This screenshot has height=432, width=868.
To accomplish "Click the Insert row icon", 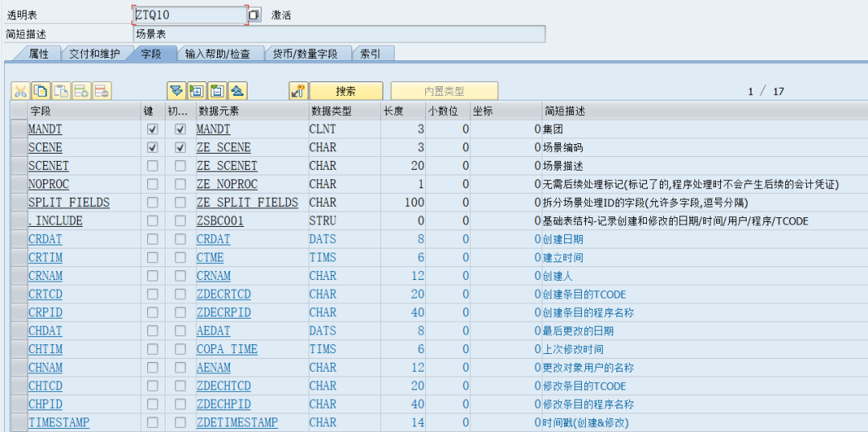I will pos(82,91).
